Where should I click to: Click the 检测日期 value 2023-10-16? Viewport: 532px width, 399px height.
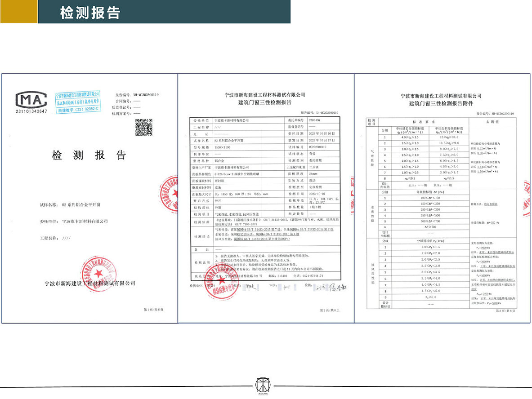point(317,194)
